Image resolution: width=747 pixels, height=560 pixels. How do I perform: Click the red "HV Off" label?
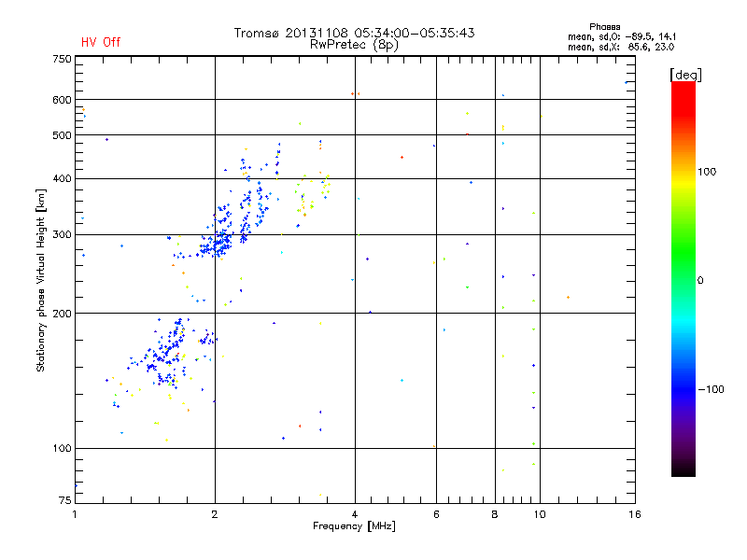point(101,42)
